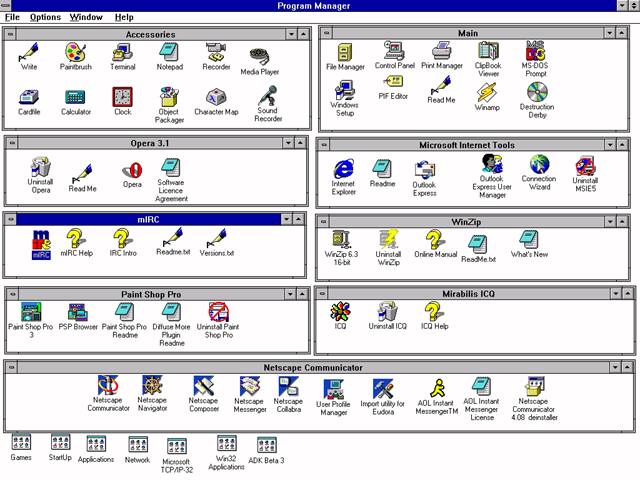Launch the Winamp icon
The height and width of the screenshot is (480, 640).
pyautogui.click(x=487, y=92)
